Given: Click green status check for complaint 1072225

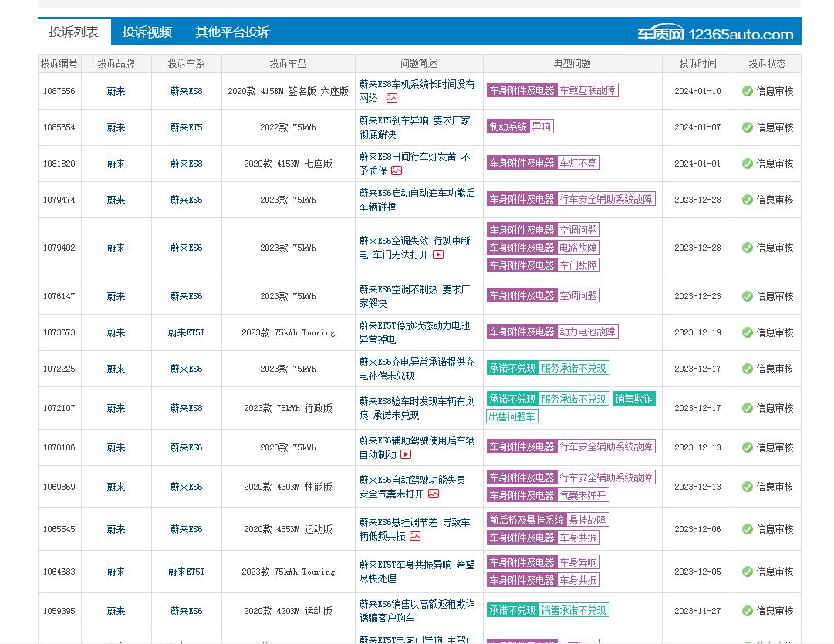Looking at the screenshot, I should 748,369.
